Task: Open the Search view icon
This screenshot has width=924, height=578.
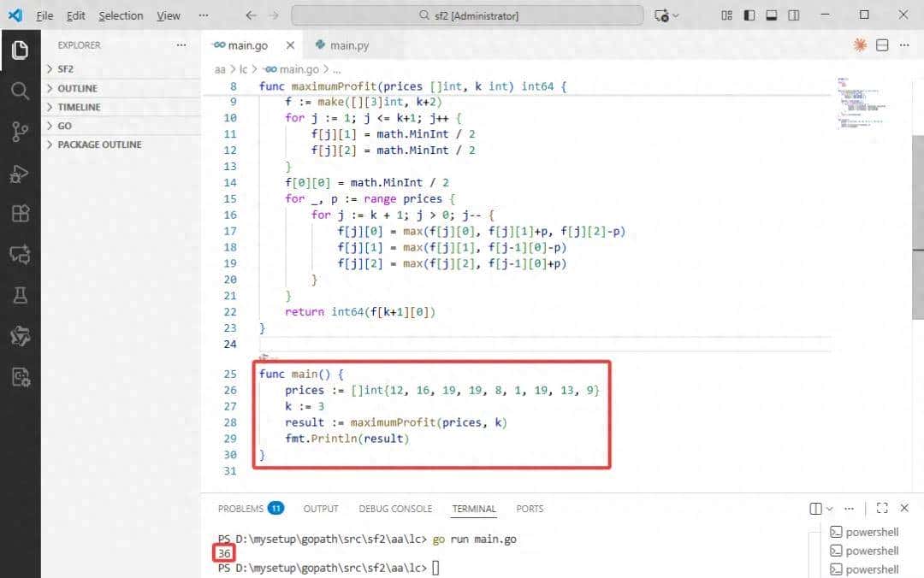Action: 20,91
